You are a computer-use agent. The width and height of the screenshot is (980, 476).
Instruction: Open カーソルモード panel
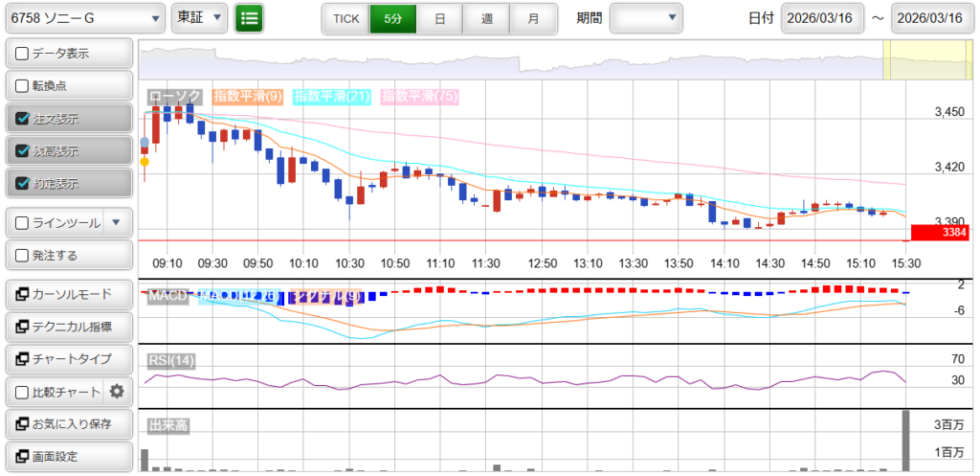click(x=69, y=294)
